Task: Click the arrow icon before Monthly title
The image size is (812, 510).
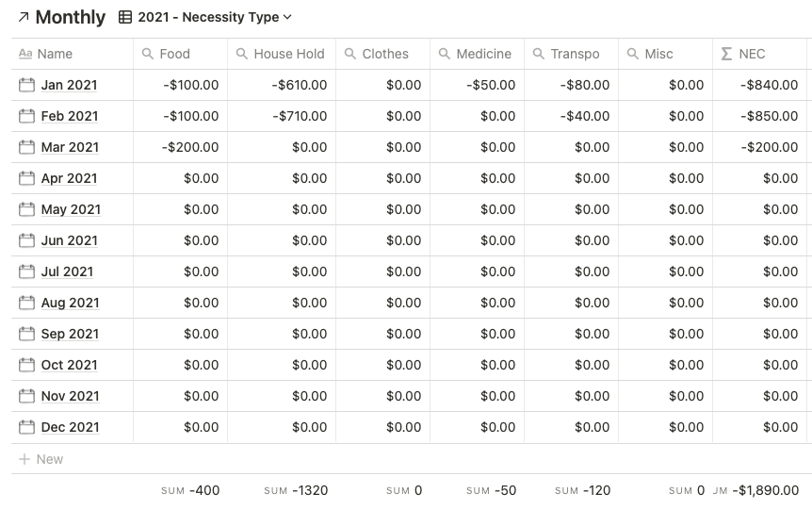Action: 23,17
